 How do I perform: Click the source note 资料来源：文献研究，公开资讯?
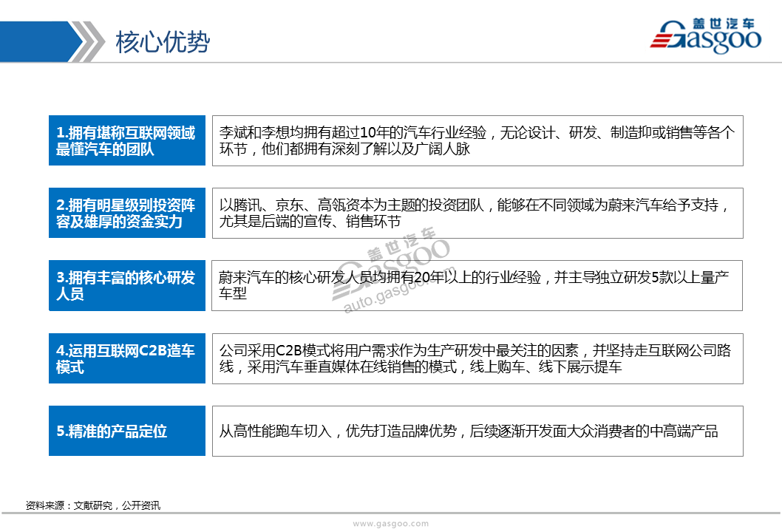pyautogui.click(x=93, y=505)
